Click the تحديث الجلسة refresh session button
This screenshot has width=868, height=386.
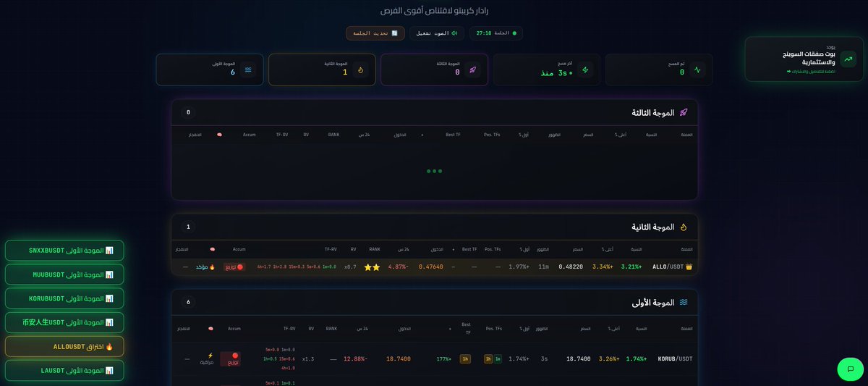pyautogui.click(x=375, y=33)
